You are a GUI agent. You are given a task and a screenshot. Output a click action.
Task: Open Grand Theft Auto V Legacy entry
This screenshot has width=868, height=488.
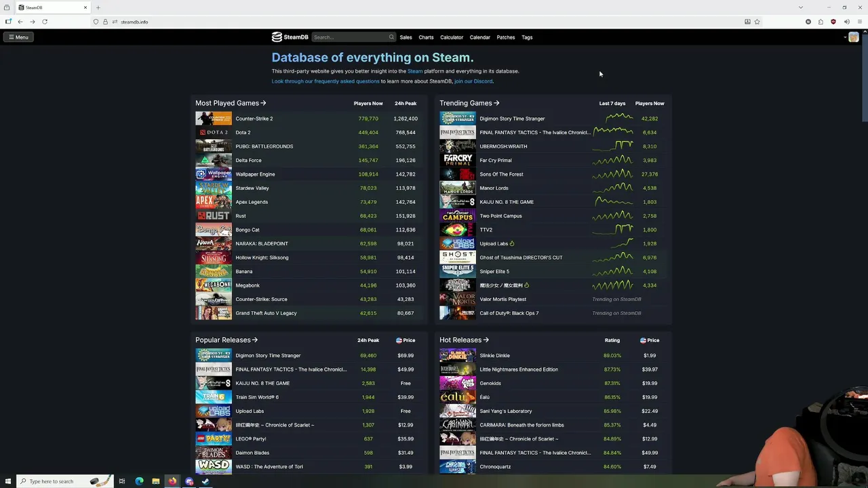click(x=266, y=313)
